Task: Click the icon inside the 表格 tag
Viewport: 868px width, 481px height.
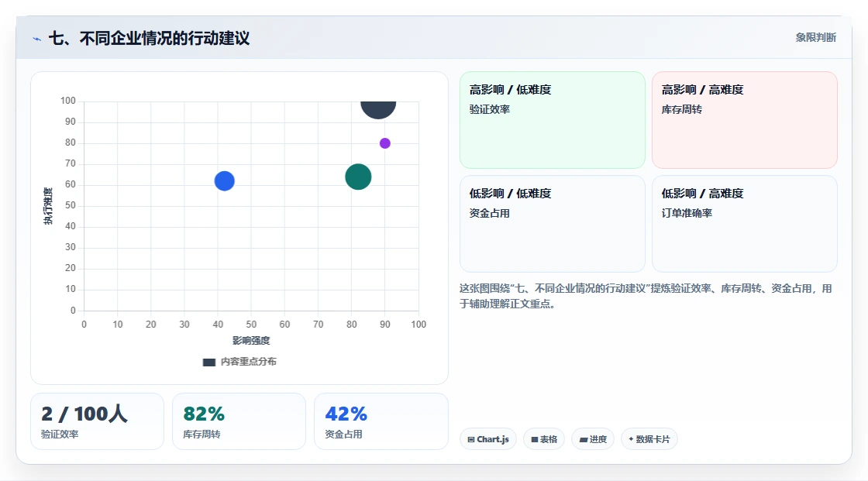Action: point(535,439)
